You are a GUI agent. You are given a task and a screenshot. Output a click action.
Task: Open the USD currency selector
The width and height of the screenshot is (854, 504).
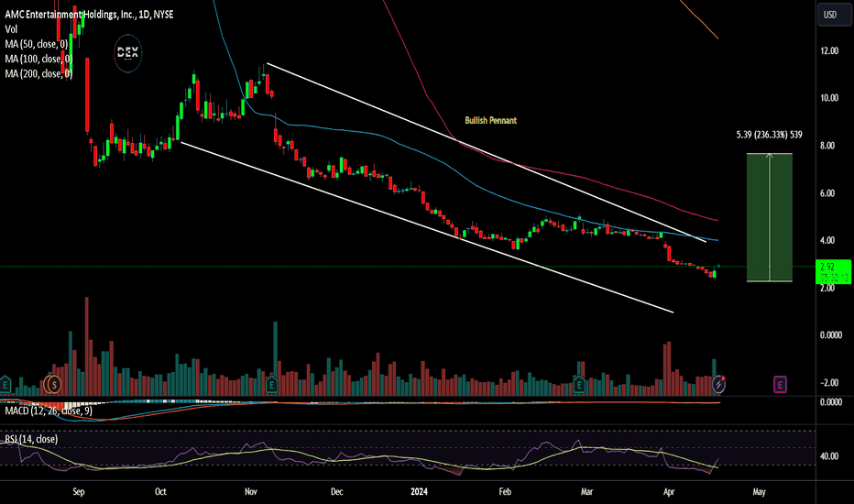(x=835, y=14)
